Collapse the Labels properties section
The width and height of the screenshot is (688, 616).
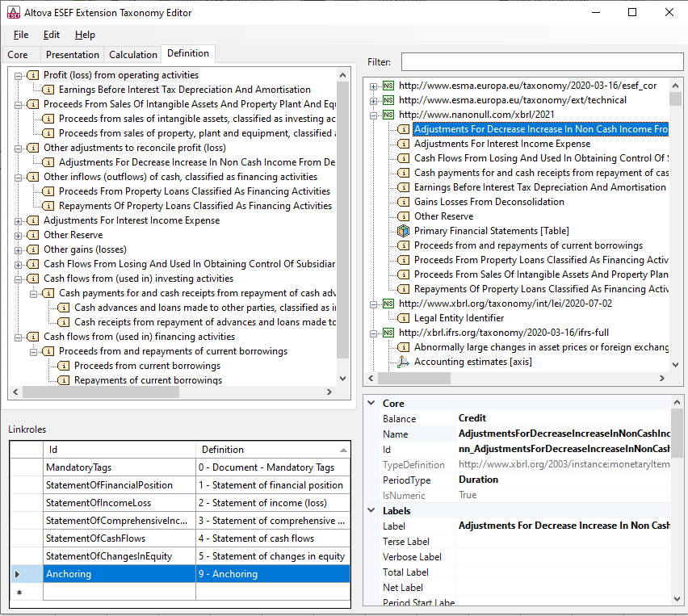pos(371,511)
